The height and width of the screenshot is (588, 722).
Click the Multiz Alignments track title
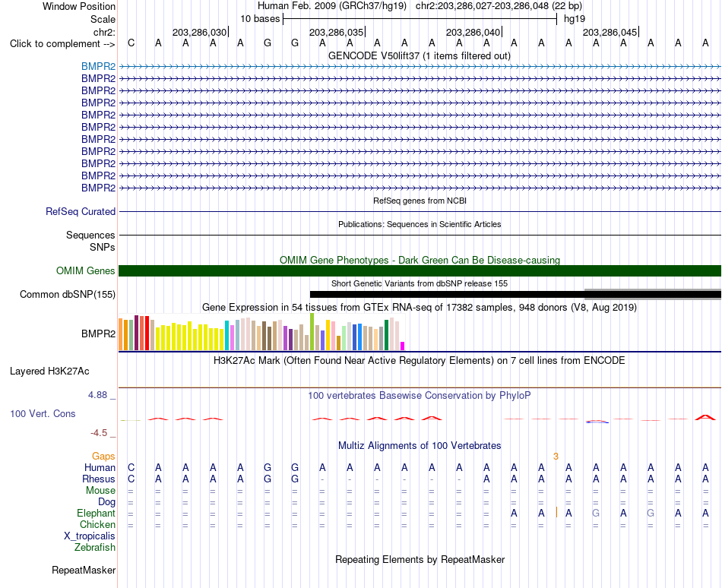420,446
